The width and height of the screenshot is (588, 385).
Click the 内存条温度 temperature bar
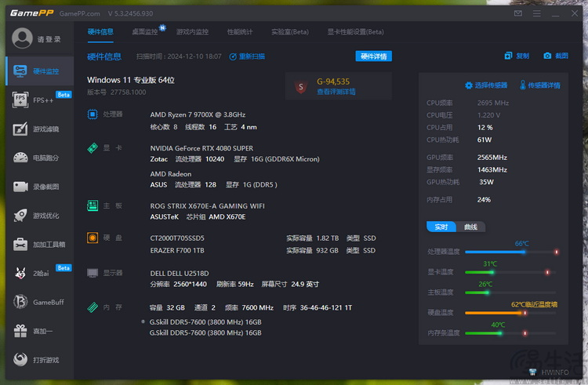(510, 333)
